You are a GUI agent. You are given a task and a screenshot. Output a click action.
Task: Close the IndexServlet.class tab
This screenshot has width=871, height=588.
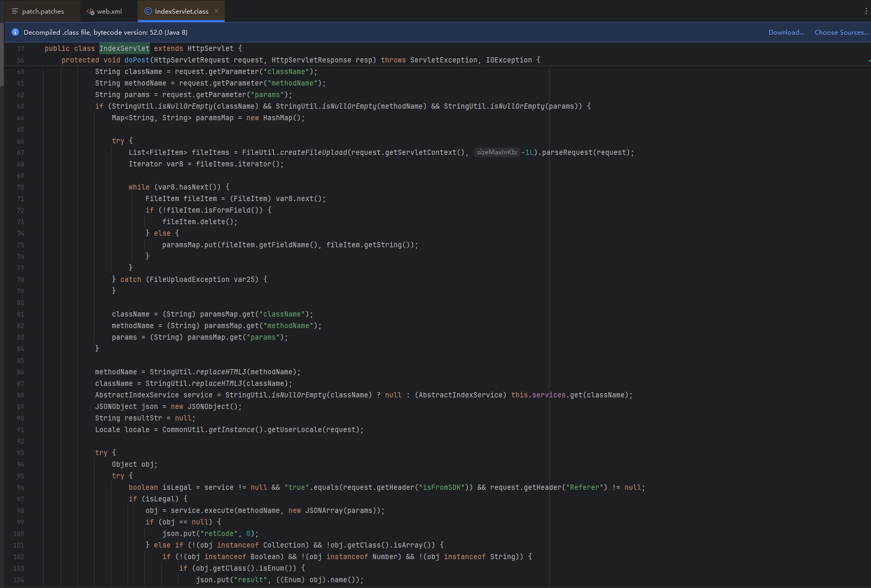pyautogui.click(x=216, y=11)
